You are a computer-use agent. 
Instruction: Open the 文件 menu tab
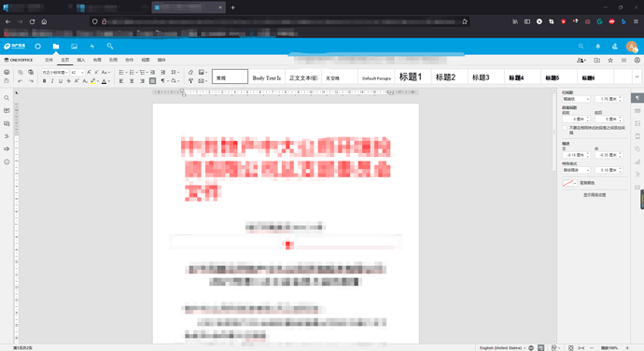tap(49, 60)
